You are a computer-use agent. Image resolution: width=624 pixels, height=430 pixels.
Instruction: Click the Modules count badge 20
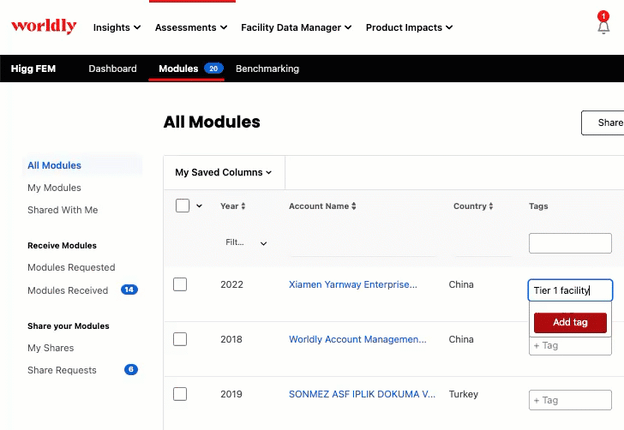point(213,68)
